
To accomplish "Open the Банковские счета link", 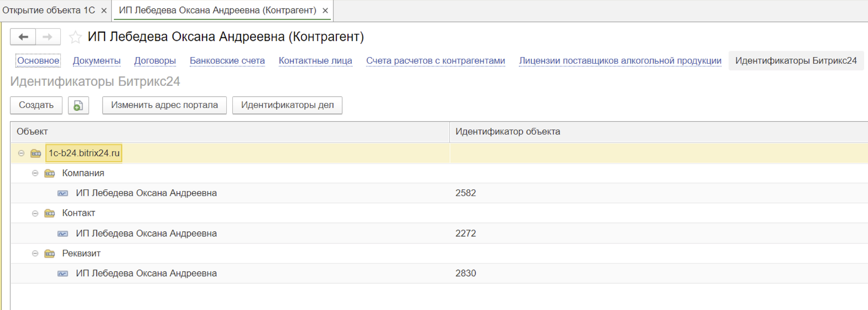I will pyautogui.click(x=227, y=61).
